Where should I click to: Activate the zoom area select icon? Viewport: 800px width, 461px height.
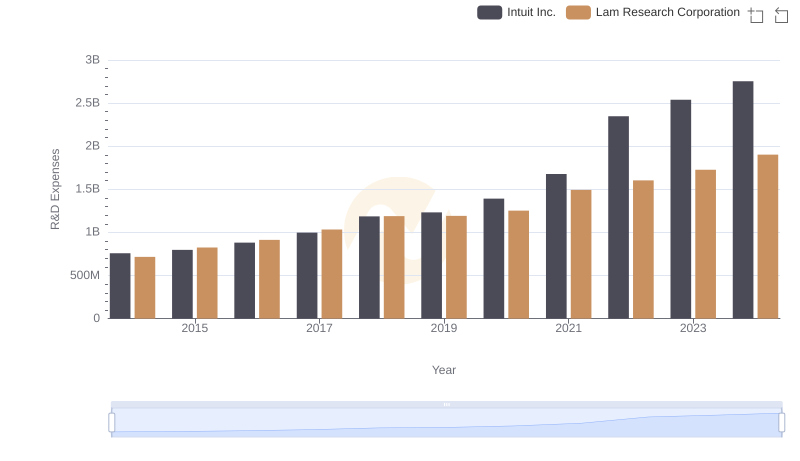[x=756, y=15]
